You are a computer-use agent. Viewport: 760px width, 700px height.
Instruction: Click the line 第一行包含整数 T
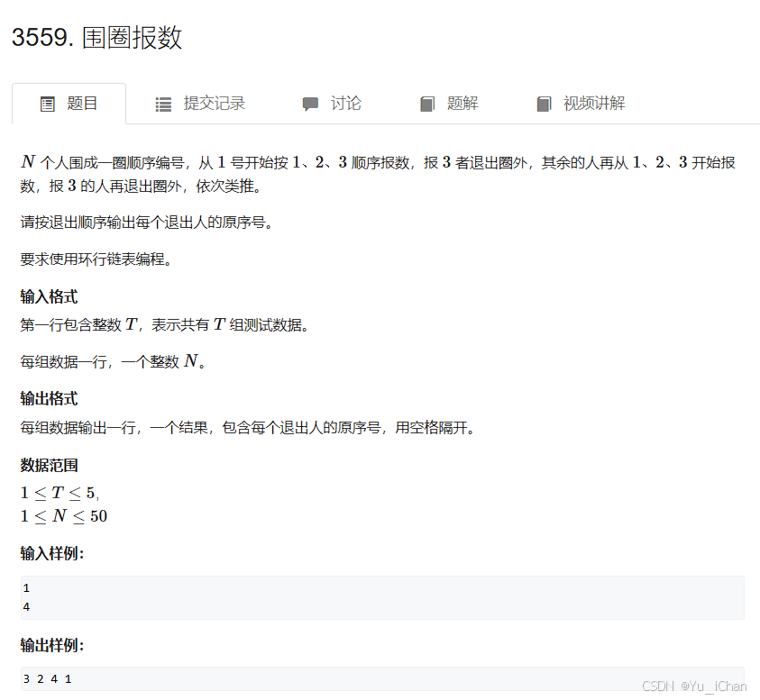tap(164, 324)
